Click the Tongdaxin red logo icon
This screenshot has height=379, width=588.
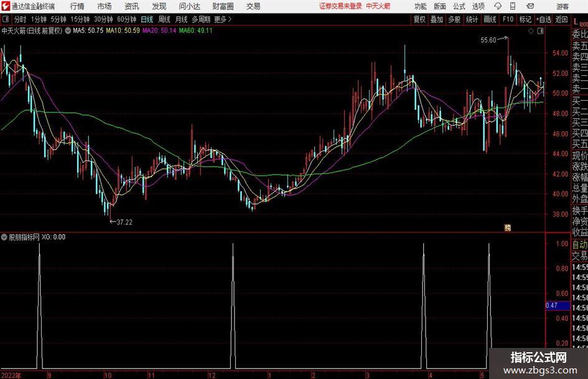point(6,6)
